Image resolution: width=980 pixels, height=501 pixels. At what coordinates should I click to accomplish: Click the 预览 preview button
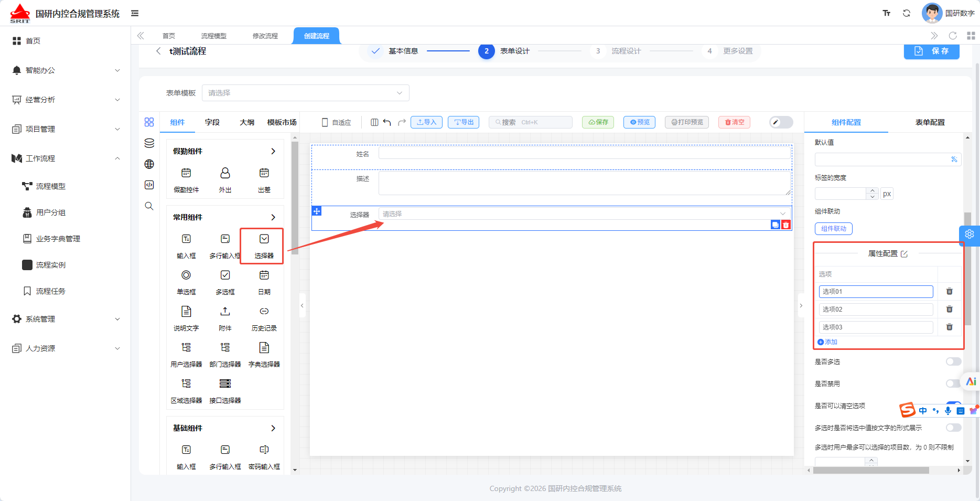pos(639,122)
